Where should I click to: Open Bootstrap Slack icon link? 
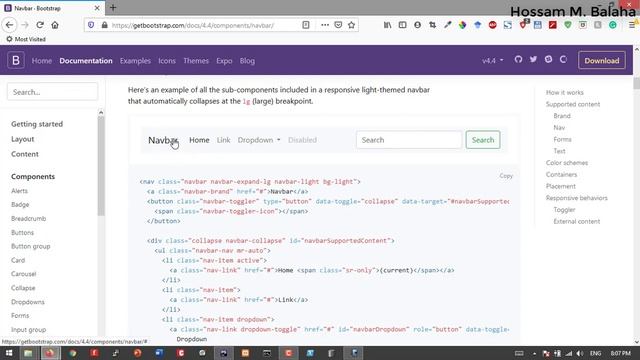click(548, 60)
